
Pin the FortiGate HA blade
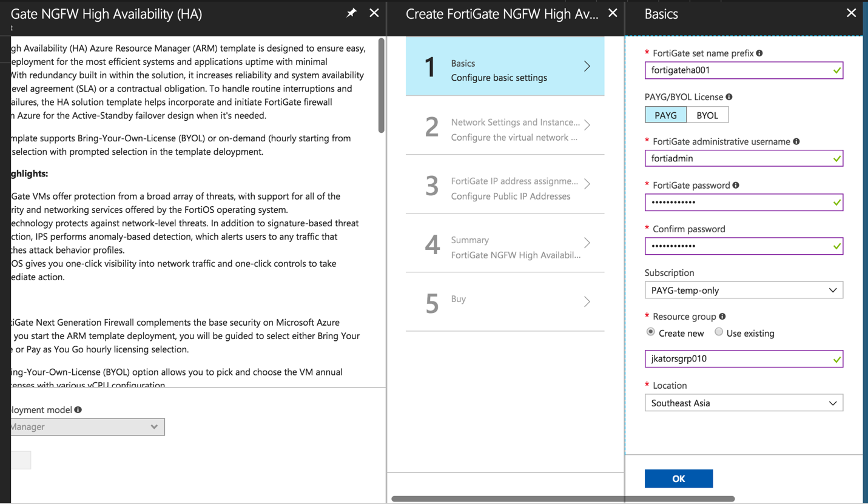coord(351,13)
